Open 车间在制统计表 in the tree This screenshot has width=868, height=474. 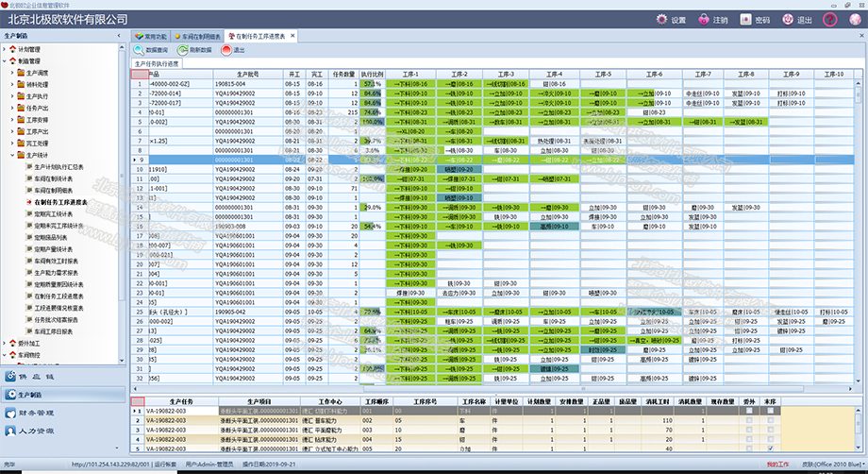(53, 178)
